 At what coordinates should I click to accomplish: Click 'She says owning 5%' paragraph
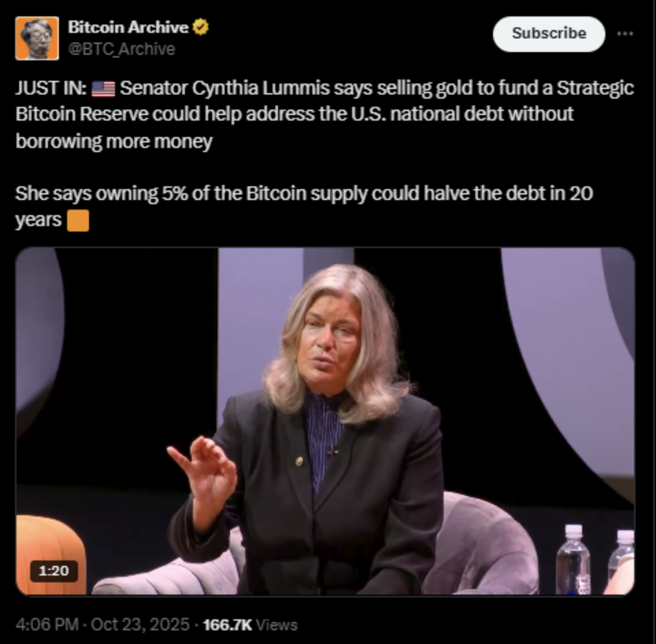click(x=304, y=206)
